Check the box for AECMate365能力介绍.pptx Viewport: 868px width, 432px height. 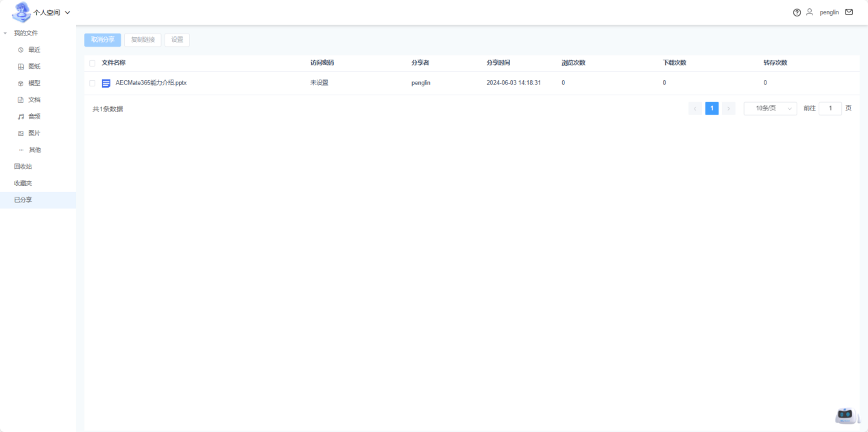point(93,83)
